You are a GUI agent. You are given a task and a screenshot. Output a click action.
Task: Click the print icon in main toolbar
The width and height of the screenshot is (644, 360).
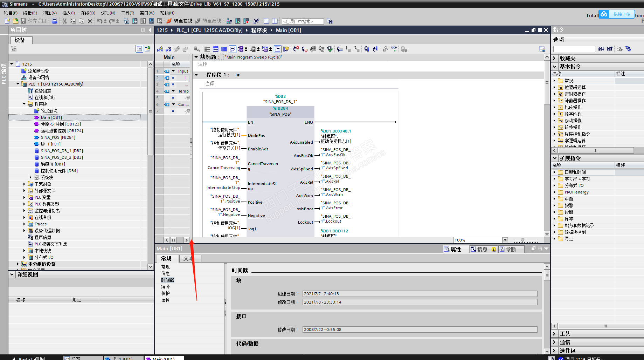[x=55, y=21]
